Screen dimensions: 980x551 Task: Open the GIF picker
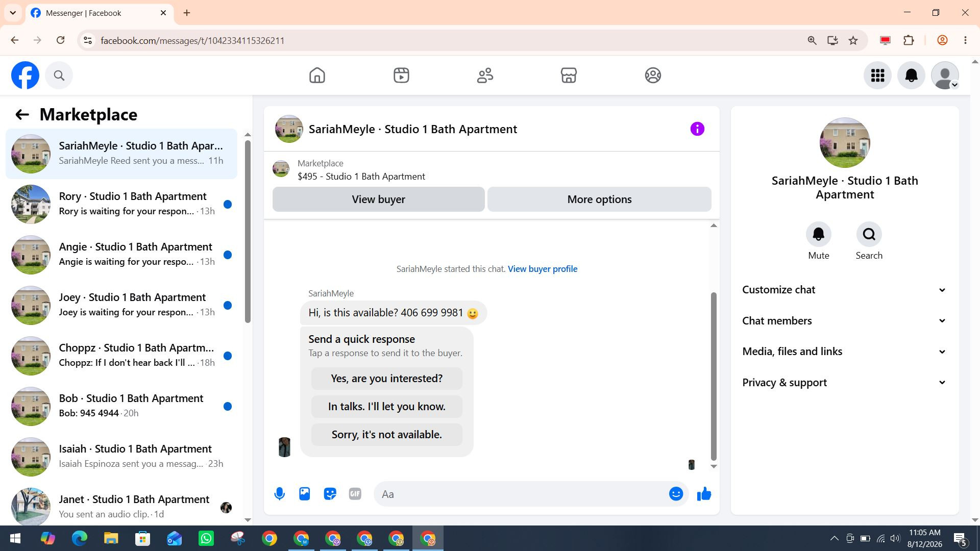click(355, 494)
